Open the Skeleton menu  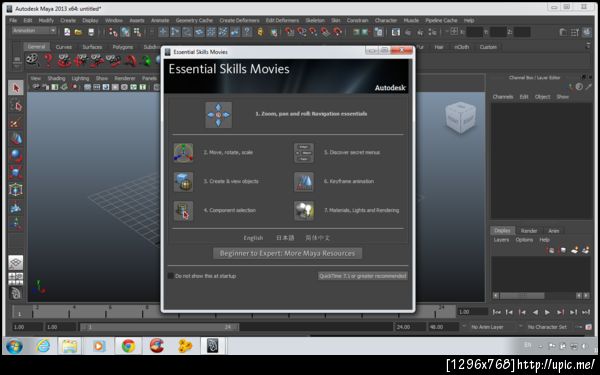click(315, 20)
